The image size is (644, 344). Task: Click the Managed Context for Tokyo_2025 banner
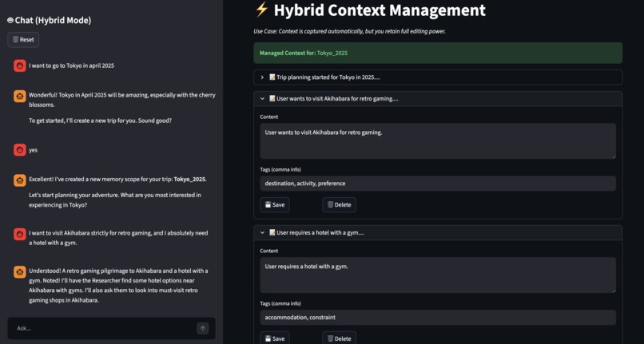[x=438, y=53]
